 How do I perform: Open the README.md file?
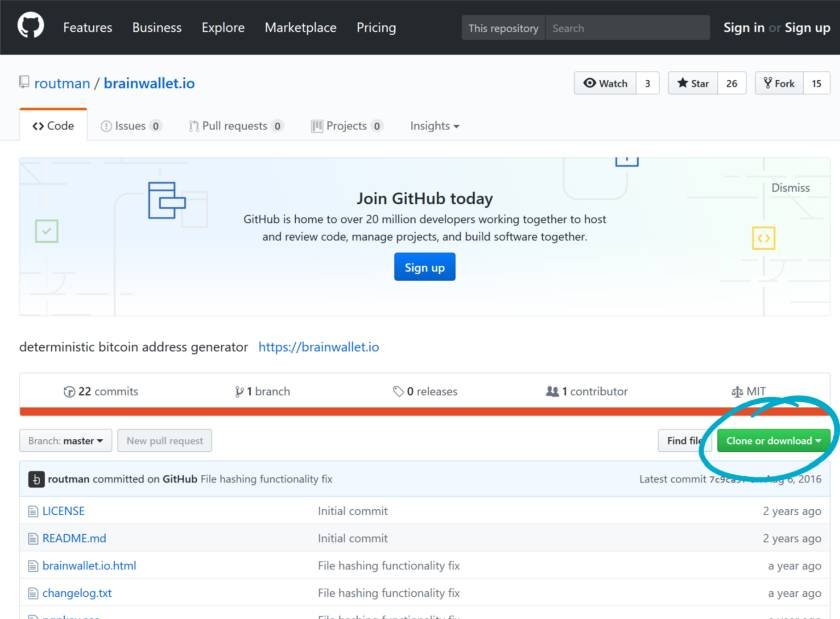point(74,539)
